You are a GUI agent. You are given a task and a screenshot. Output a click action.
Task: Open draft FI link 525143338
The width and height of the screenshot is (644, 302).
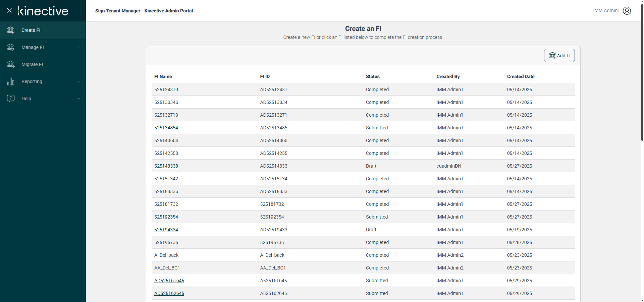[x=166, y=166]
